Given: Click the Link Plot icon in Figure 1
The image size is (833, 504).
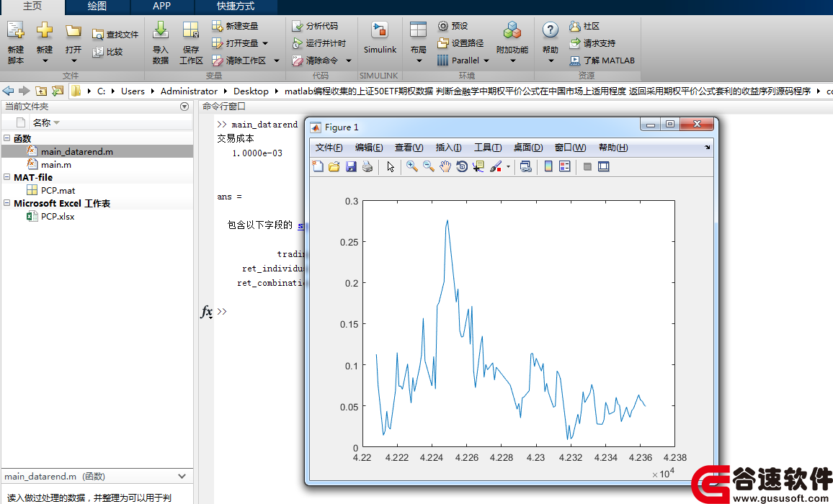Looking at the screenshot, I should [x=526, y=167].
